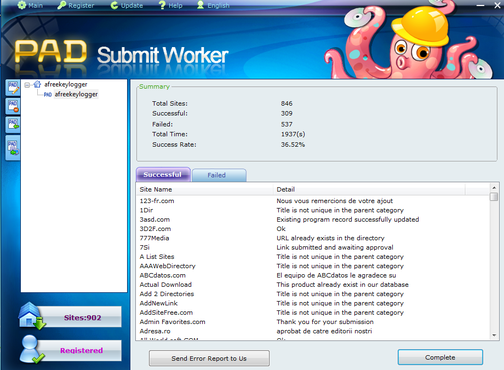The height and width of the screenshot is (370, 504).
Task: Click 'URL already exists in the directory' detail
Action: tap(330, 238)
